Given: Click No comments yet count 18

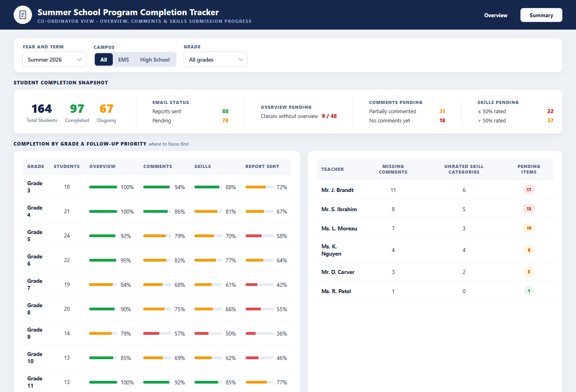Looking at the screenshot, I should coord(442,121).
